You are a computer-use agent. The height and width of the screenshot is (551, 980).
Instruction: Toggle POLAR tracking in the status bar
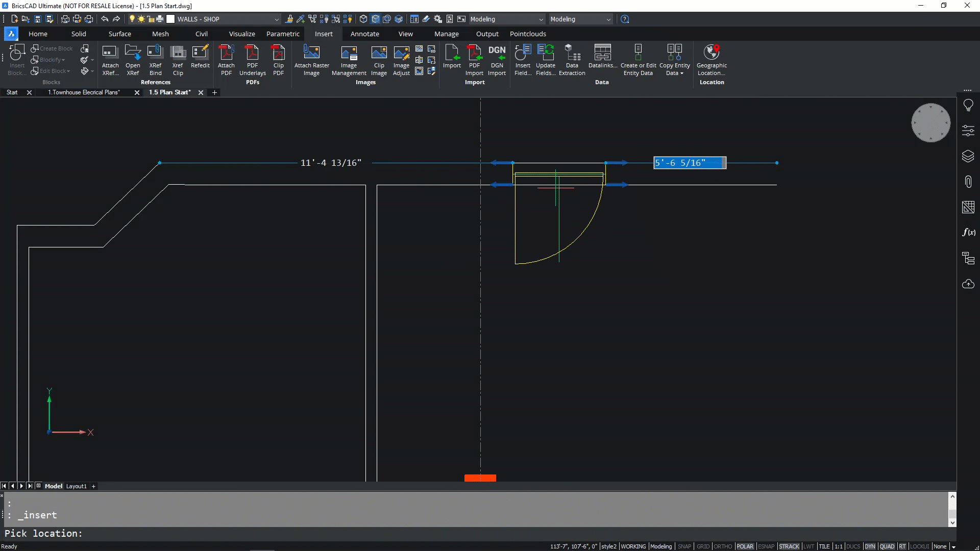pos(745,546)
